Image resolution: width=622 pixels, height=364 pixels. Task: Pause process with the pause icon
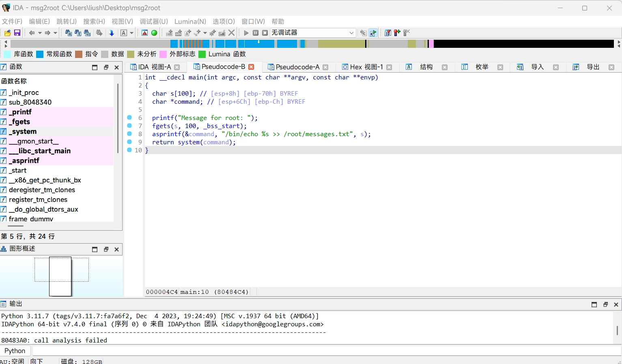click(x=256, y=33)
